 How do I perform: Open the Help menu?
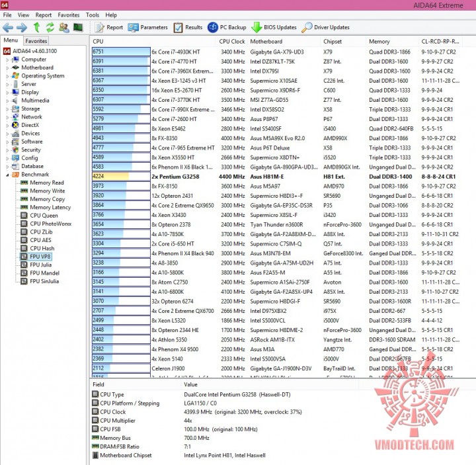click(111, 15)
